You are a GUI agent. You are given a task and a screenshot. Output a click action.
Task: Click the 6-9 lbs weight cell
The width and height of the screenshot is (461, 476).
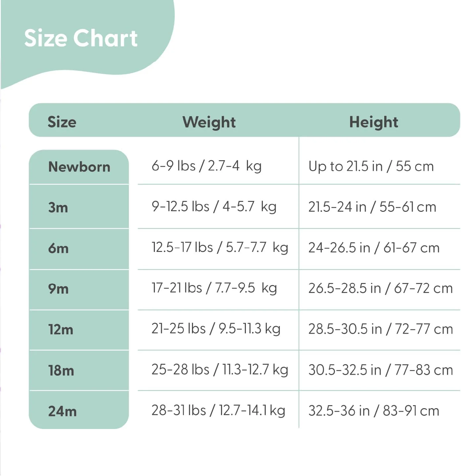click(x=207, y=166)
